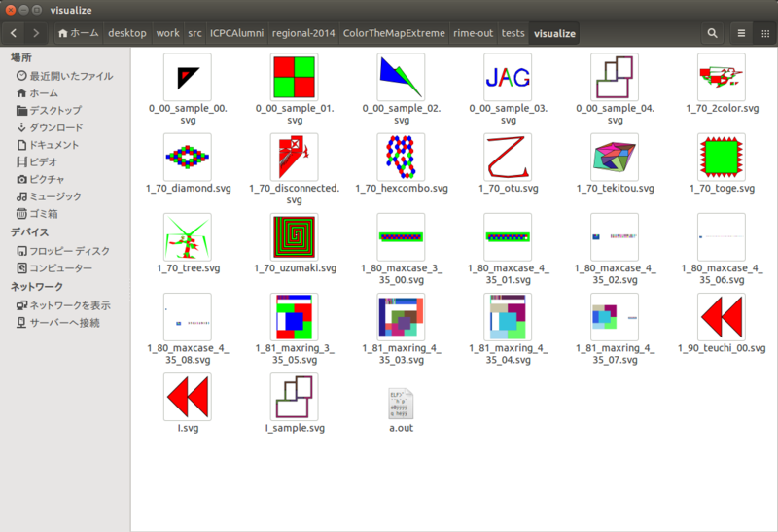Select 1_70_tree.svg thumbnail
The width and height of the screenshot is (778, 532).
188,236
